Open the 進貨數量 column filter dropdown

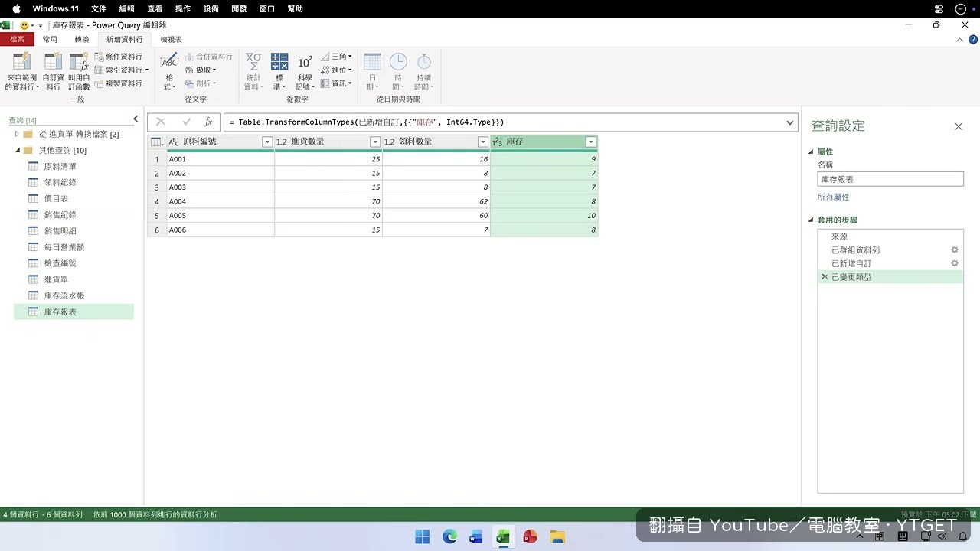[x=375, y=142]
